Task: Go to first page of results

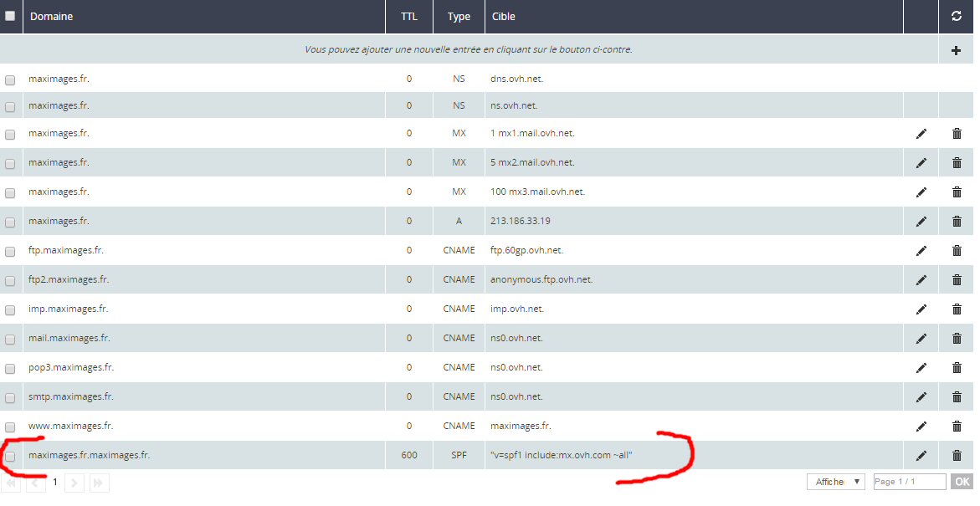Action: click(11, 483)
